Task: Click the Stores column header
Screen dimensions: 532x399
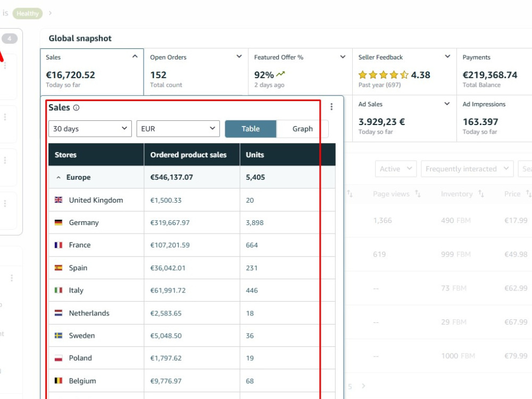Action: (x=65, y=155)
